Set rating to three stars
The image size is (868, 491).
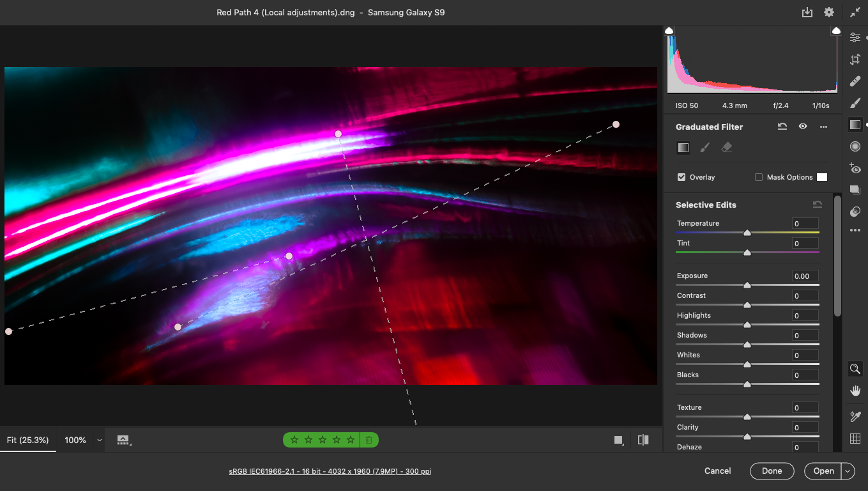click(x=323, y=440)
